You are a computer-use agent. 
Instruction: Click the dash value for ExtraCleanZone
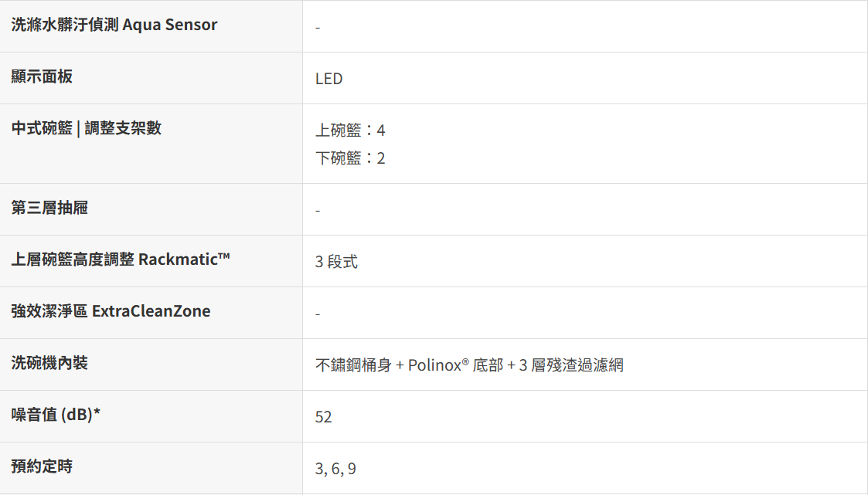coord(318,314)
